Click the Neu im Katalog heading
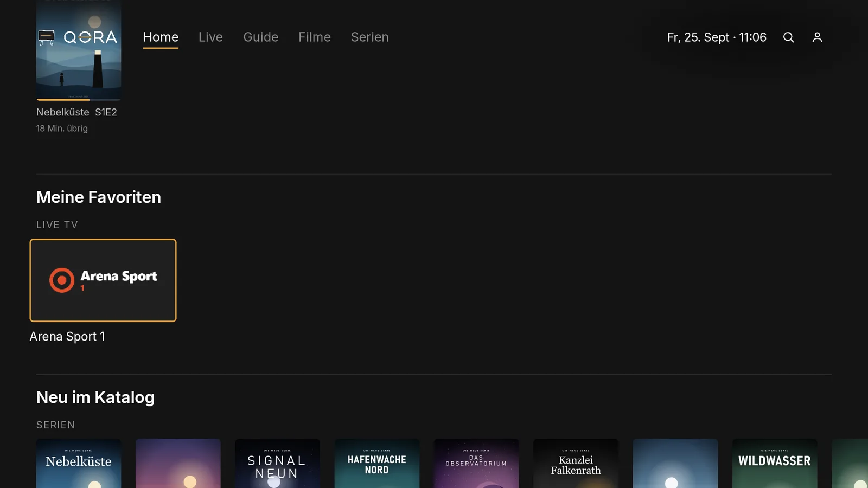The width and height of the screenshot is (868, 488). 95,397
